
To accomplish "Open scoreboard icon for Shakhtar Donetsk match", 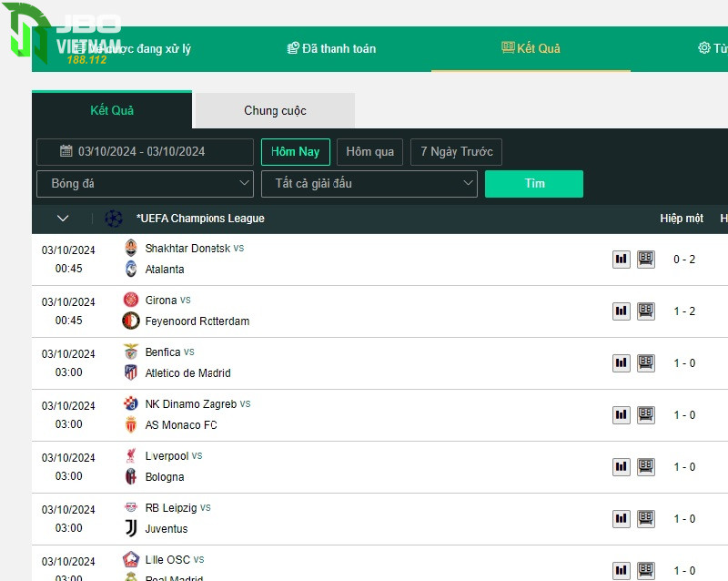I will [646, 260].
